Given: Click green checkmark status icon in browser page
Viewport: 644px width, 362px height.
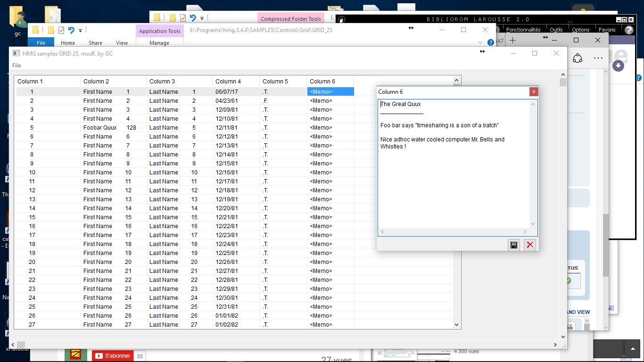Looking at the screenshot, I should [568, 280].
